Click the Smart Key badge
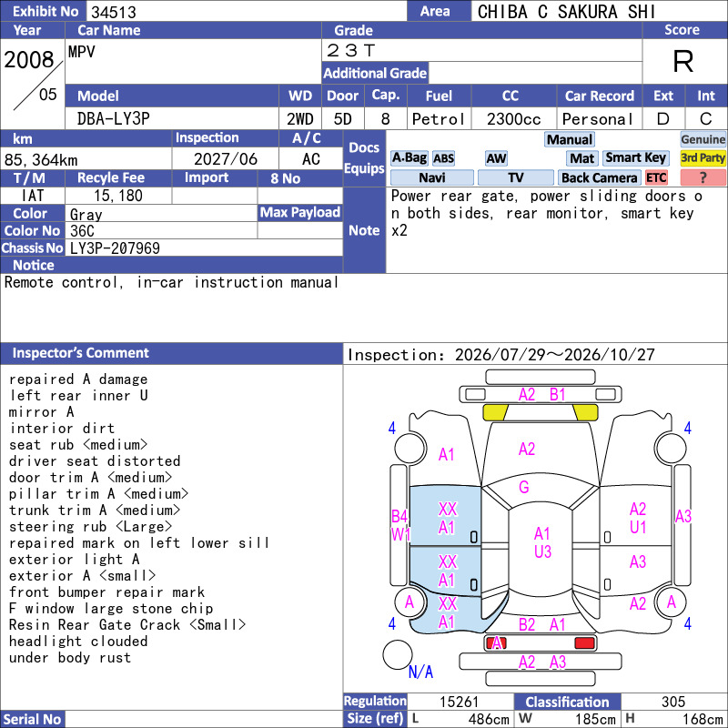Image resolution: width=728 pixels, height=728 pixels. (635, 157)
